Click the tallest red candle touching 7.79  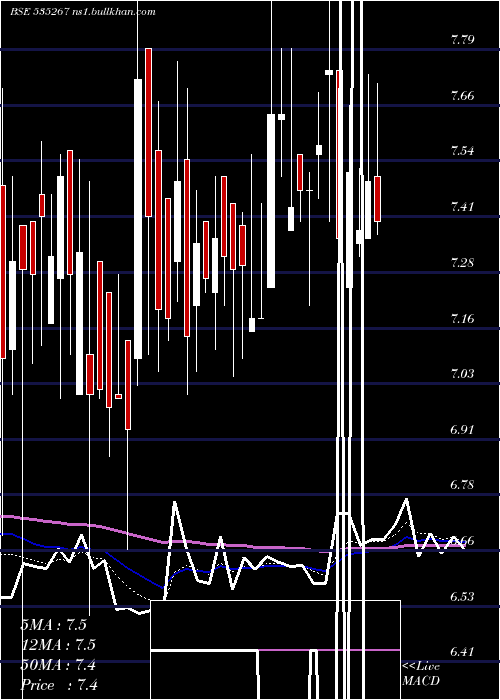tap(148, 132)
